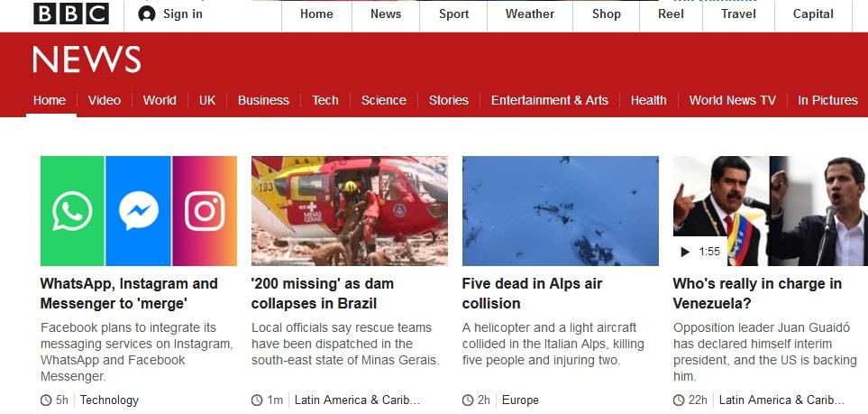This screenshot has width=868, height=414.
Task: Open the Business news tab
Action: [263, 100]
